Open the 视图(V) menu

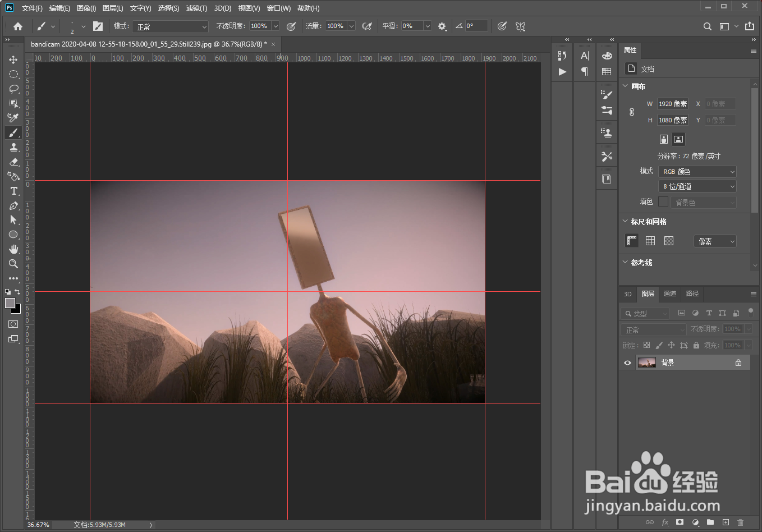pos(249,8)
